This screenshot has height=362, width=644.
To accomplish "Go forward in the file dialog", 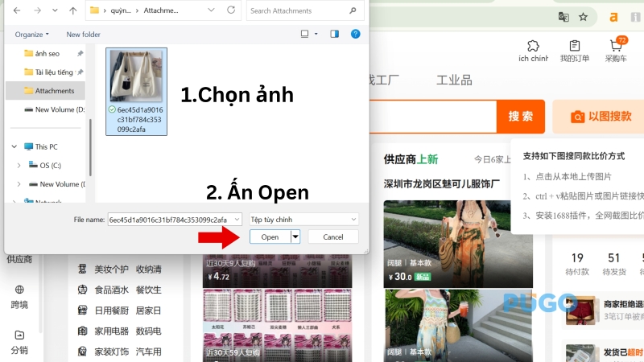I will click(37, 10).
